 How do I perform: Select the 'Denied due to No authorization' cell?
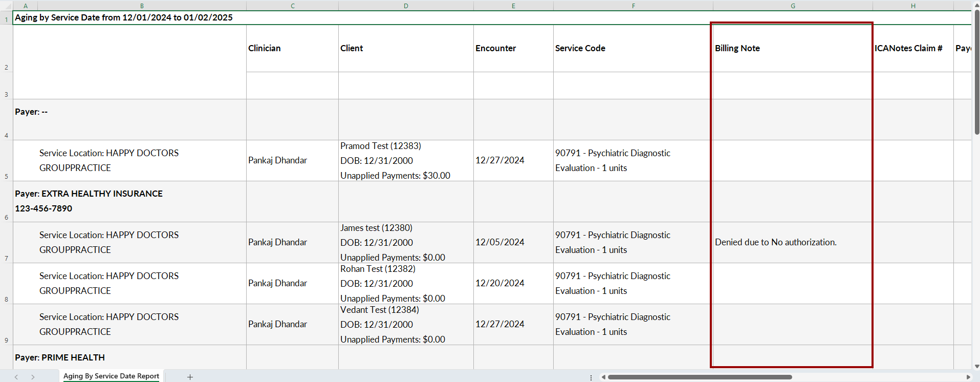[791, 242]
